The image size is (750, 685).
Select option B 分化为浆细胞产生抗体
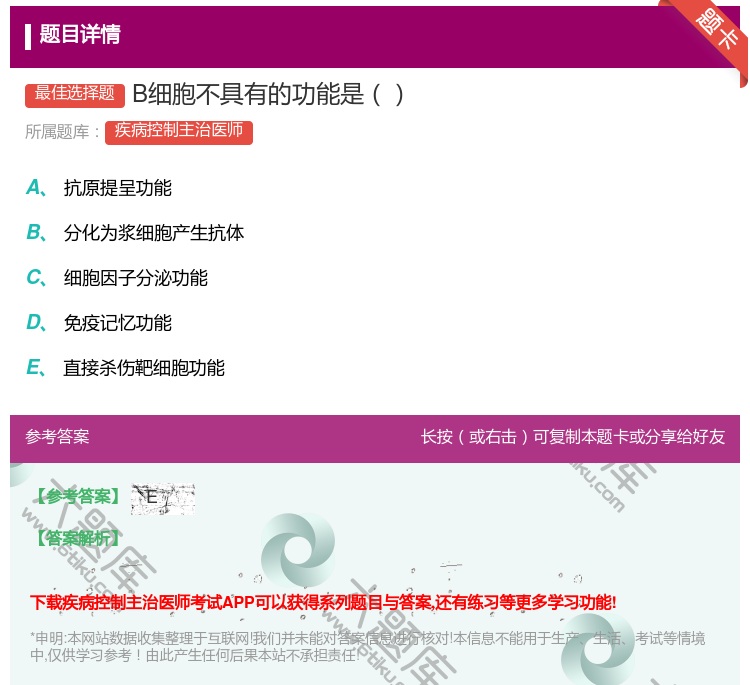click(x=135, y=233)
